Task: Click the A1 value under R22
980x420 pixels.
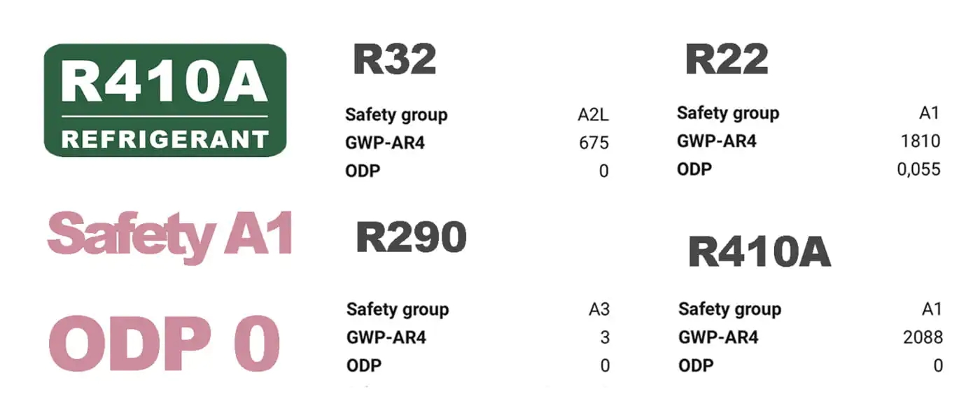Action: [x=929, y=113]
